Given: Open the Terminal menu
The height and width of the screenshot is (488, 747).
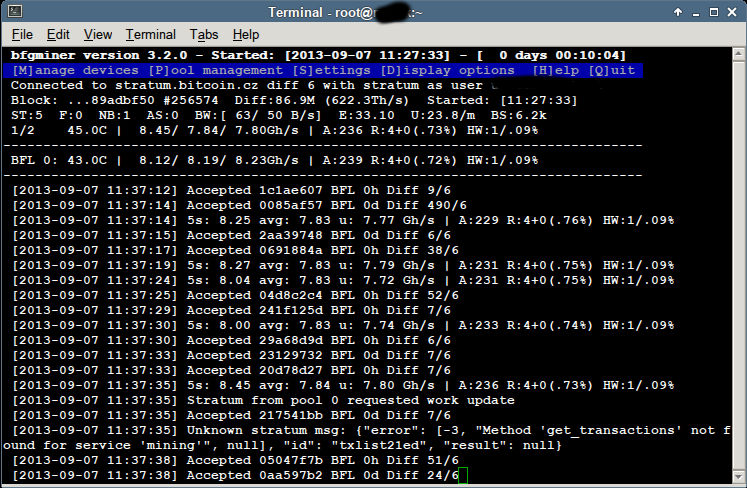Looking at the screenshot, I should pyautogui.click(x=151, y=35).
